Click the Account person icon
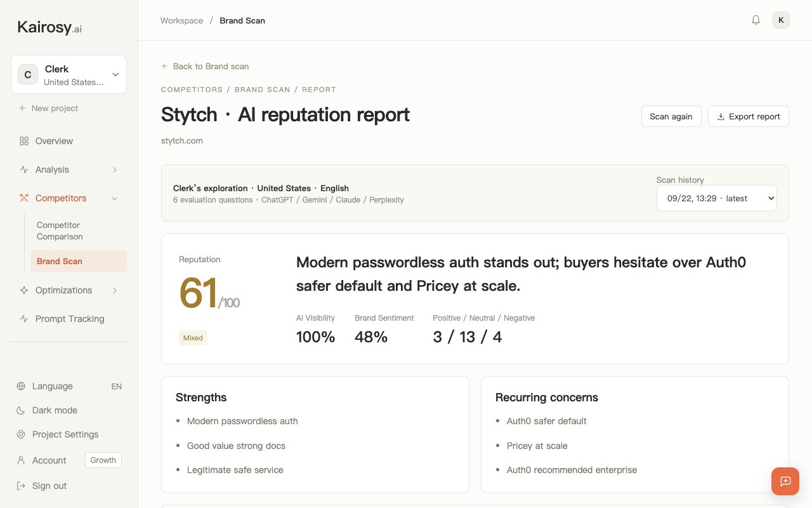The height and width of the screenshot is (508, 812). [x=21, y=460]
